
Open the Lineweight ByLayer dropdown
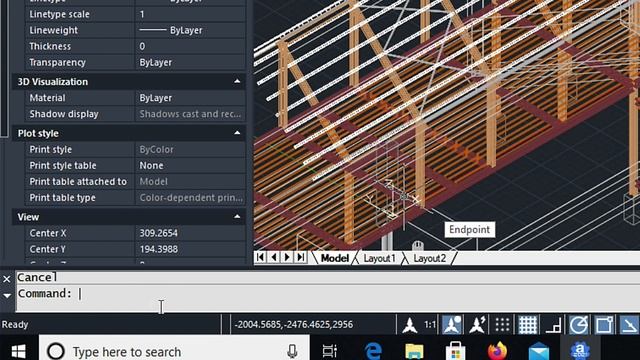(x=190, y=30)
